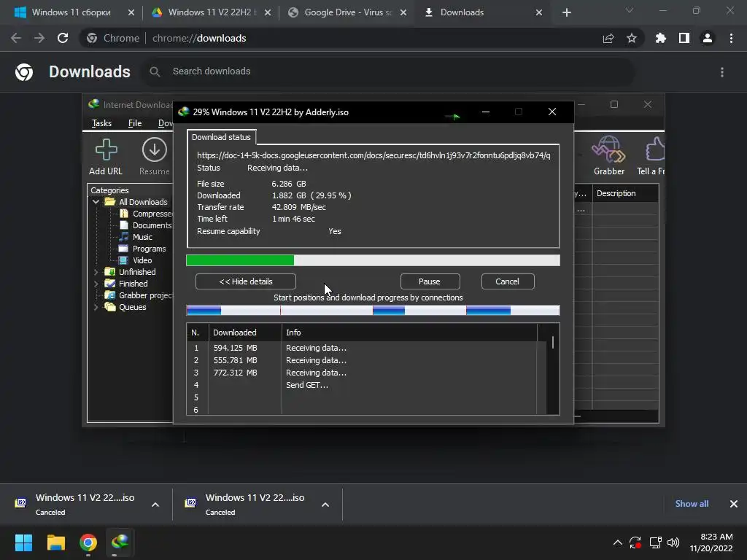Click Show all downloads link
The width and height of the screenshot is (747, 560).
click(x=692, y=504)
